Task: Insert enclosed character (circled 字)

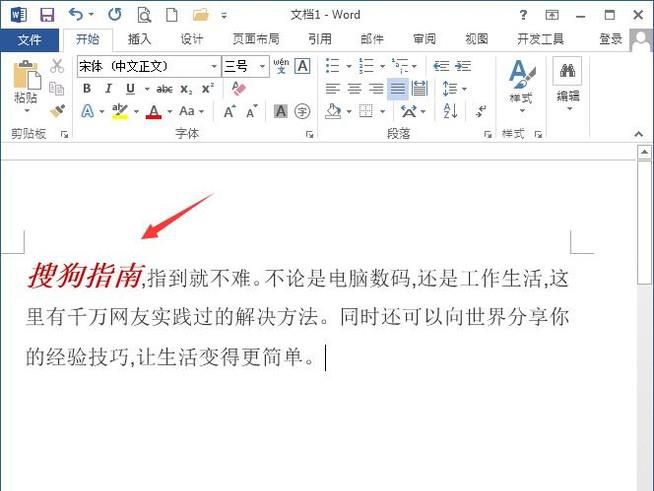Action: point(302,111)
